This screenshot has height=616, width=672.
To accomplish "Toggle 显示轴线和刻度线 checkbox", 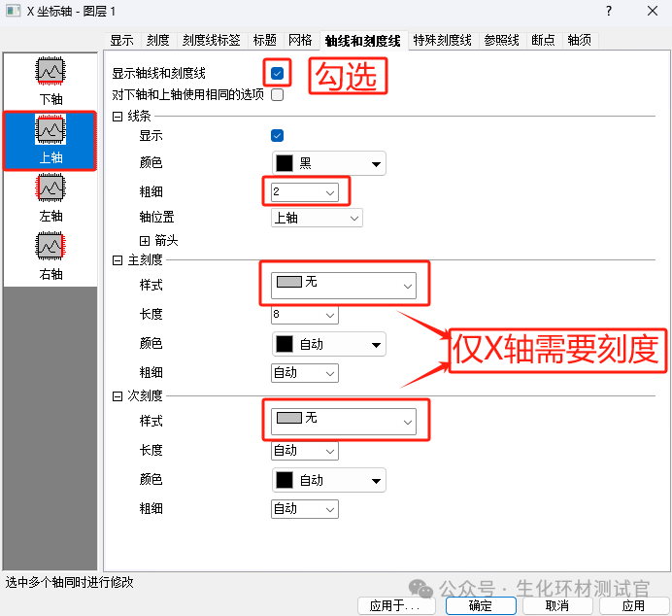I will coord(278,73).
